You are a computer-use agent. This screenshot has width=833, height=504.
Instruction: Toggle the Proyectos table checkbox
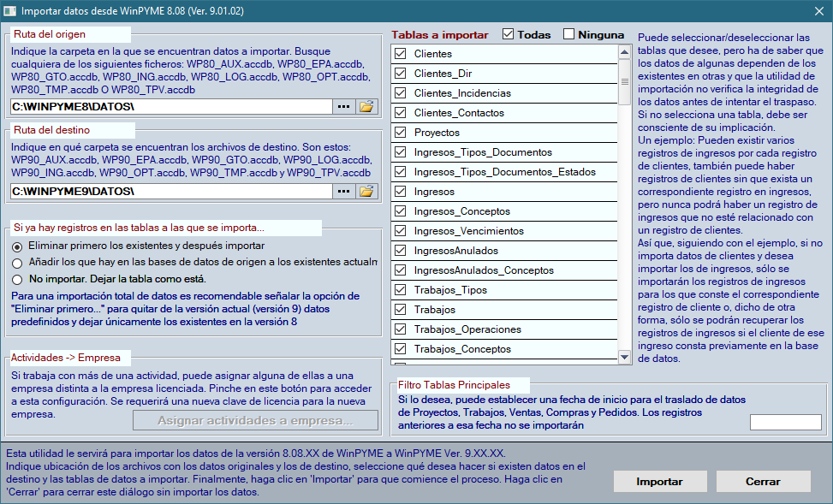pos(400,133)
